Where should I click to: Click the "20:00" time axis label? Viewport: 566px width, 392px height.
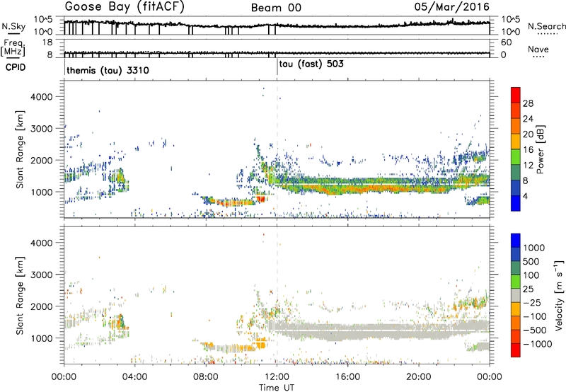pos(419,377)
